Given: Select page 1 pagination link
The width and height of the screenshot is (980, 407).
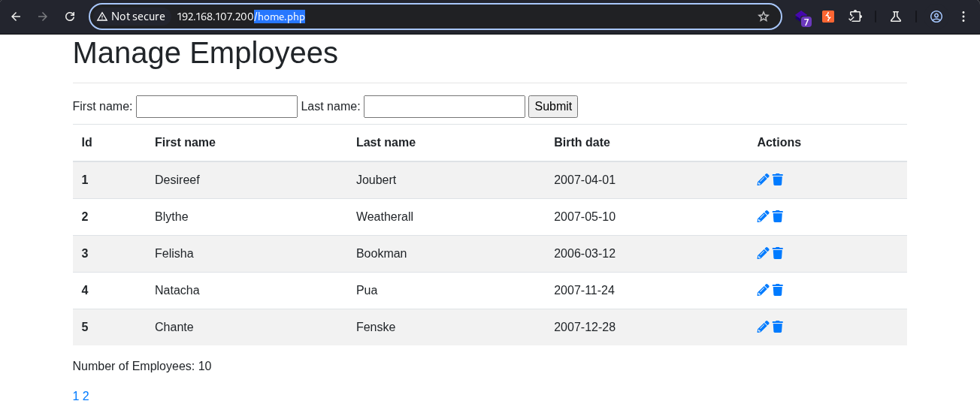Looking at the screenshot, I should tap(76, 396).
